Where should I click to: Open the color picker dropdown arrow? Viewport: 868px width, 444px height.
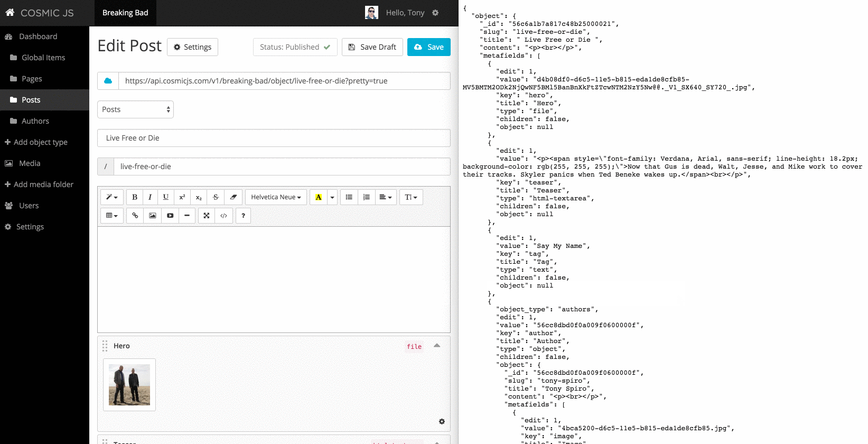click(332, 197)
